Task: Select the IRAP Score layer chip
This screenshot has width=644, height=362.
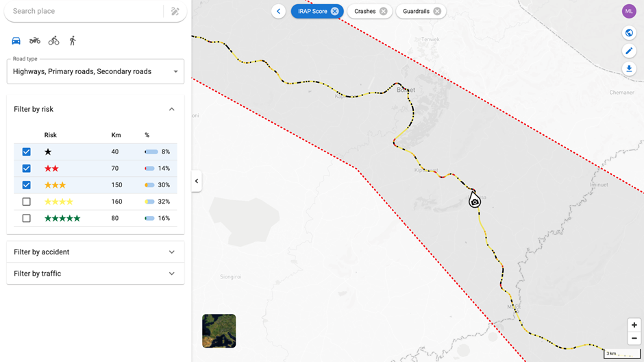Action: point(312,11)
